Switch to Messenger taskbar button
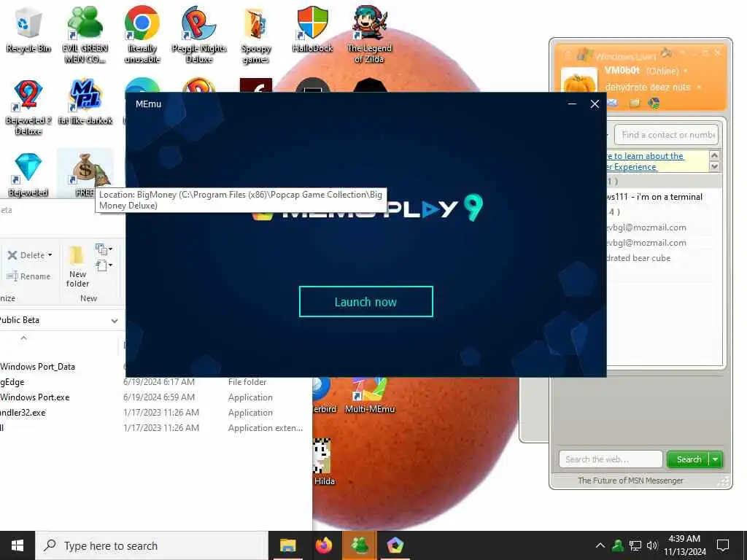 [x=359, y=545]
